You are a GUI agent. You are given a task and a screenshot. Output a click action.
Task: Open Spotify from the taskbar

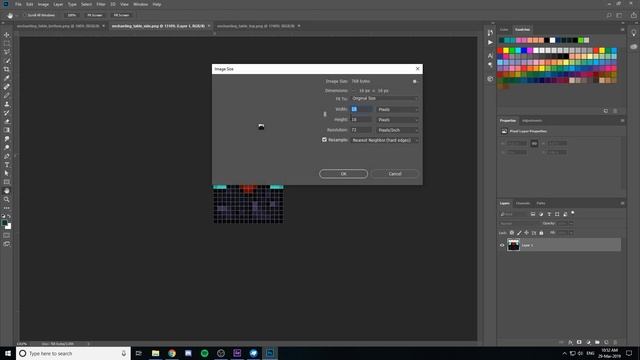204,353
